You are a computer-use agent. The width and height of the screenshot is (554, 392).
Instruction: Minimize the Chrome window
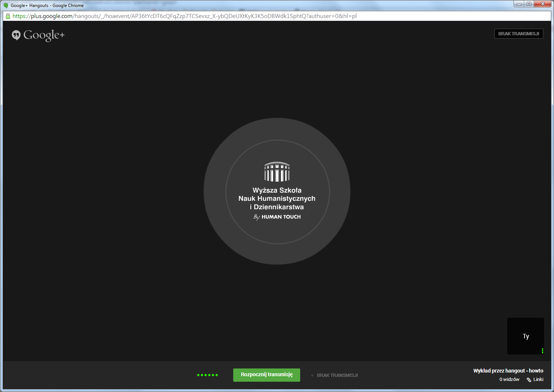click(519, 4)
